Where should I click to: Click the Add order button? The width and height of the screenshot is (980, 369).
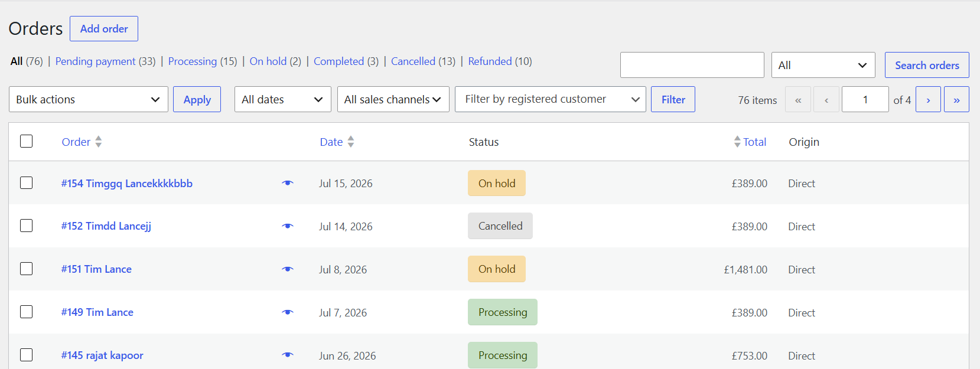point(104,29)
